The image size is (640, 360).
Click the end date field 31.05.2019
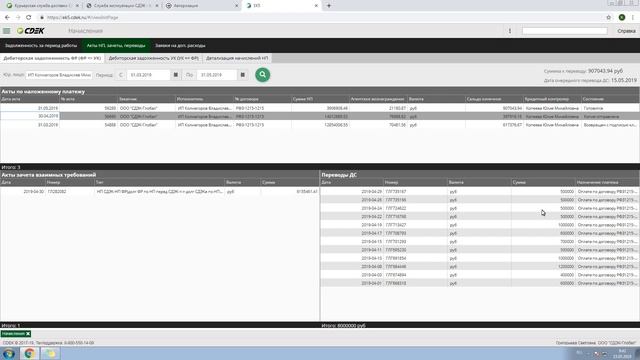pyautogui.click(x=217, y=75)
